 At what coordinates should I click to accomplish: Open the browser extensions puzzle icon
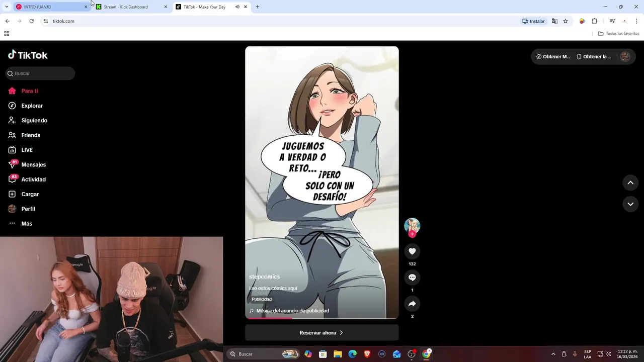coord(595,21)
